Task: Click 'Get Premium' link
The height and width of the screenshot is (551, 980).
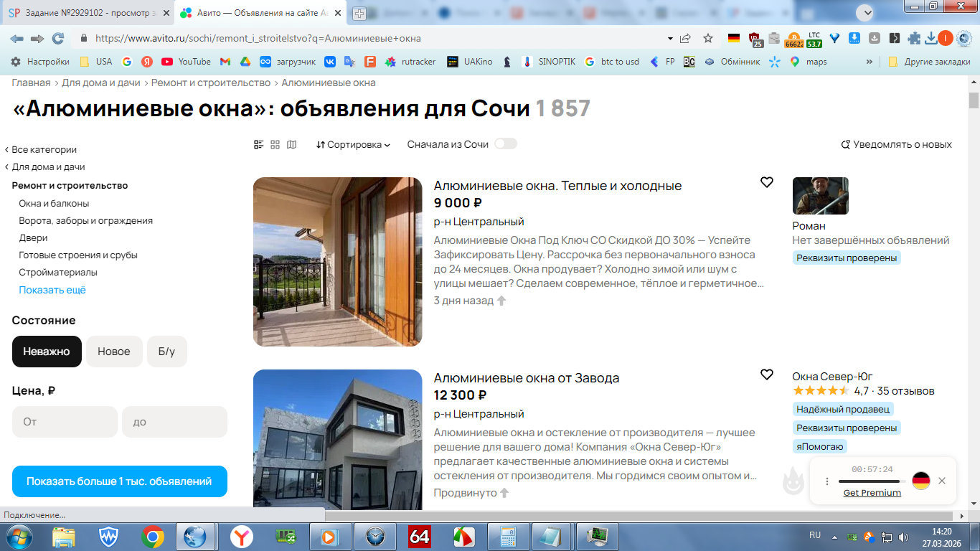Action: 872,493
